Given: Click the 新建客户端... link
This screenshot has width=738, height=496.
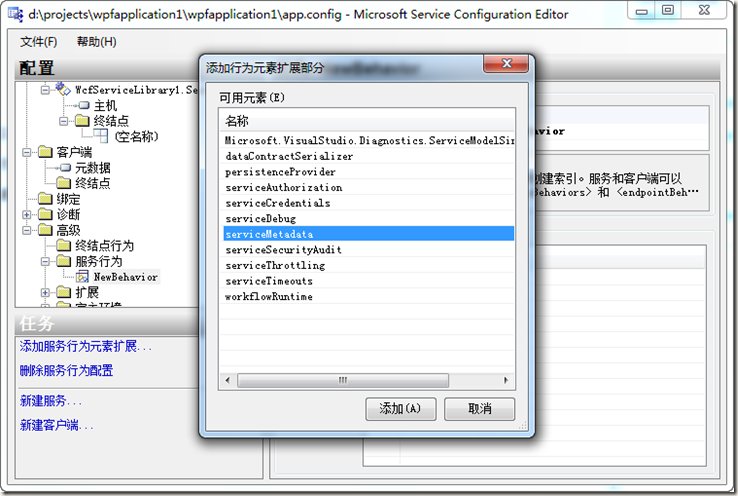Looking at the screenshot, I should 56,425.
